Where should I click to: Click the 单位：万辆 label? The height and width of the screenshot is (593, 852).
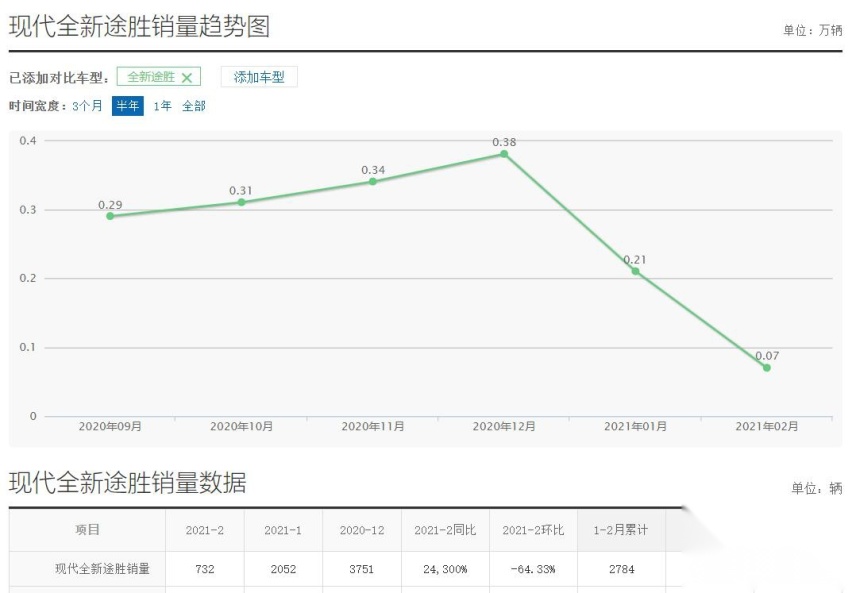click(812, 30)
